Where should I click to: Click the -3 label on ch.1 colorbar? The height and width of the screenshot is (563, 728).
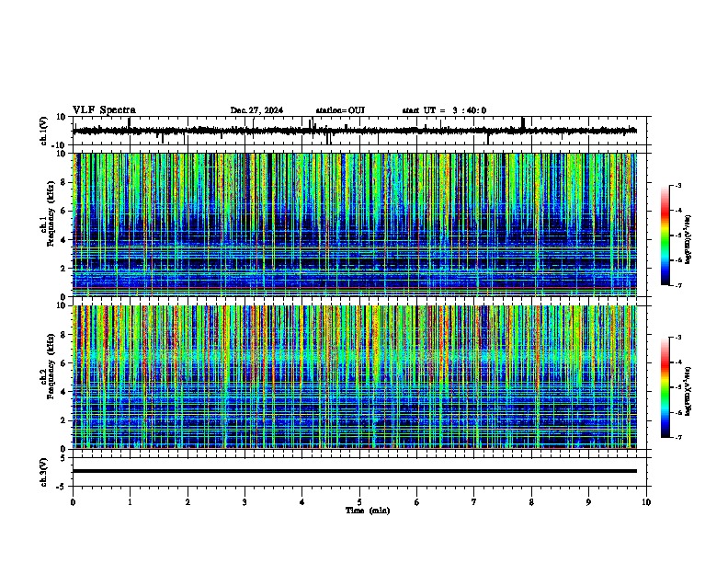tap(678, 185)
